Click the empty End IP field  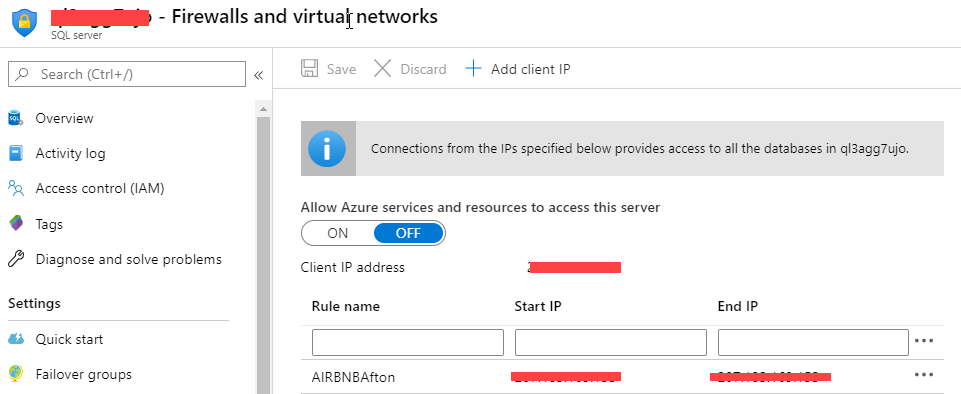click(813, 343)
